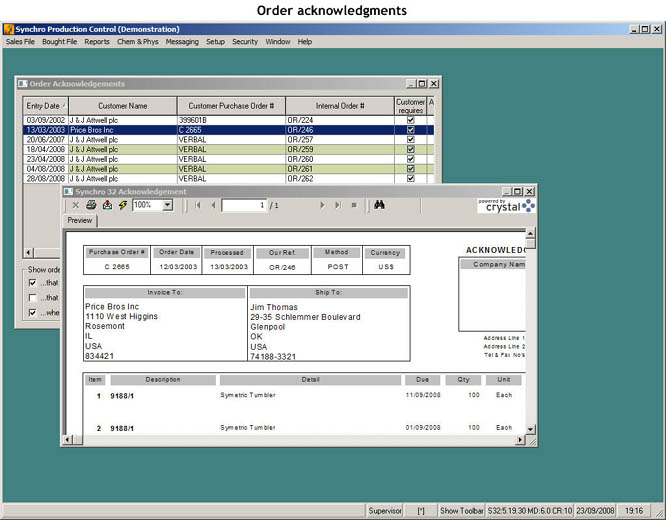This screenshot has height=520, width=666.
Task: Toggle the first '...that' show orders checkbox
Action: 32,283
